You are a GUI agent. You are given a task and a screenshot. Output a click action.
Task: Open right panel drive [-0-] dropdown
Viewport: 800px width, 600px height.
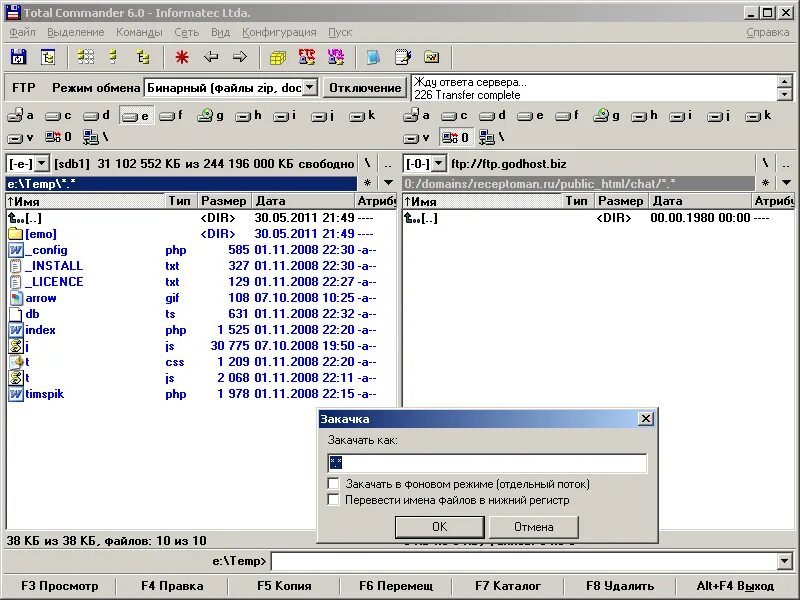(439, 164)
